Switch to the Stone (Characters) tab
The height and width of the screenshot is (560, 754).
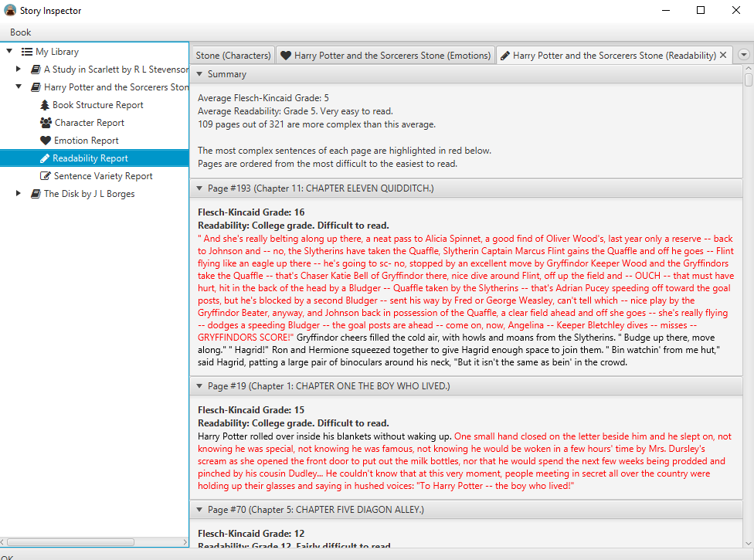(233, 56)
